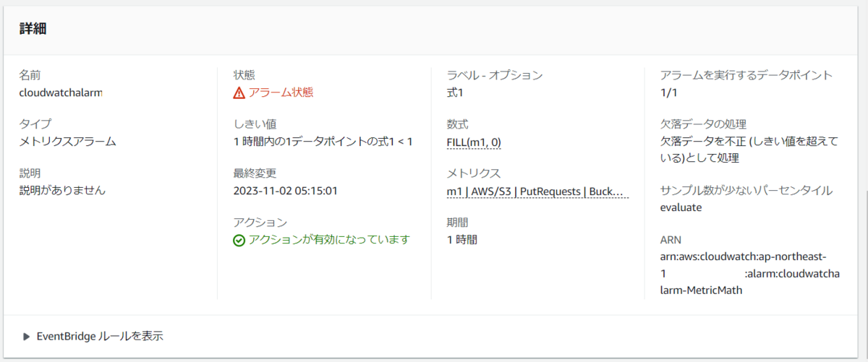Click the アラーム状態 status text
Screen dimensions: 868x362
[x=281, y=92]
